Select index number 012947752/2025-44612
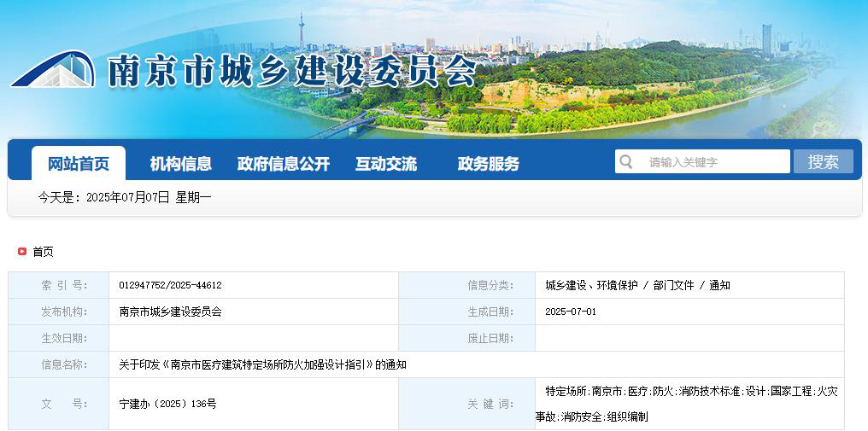The height and width of the screenshot is (431, 868). point(171,286)
